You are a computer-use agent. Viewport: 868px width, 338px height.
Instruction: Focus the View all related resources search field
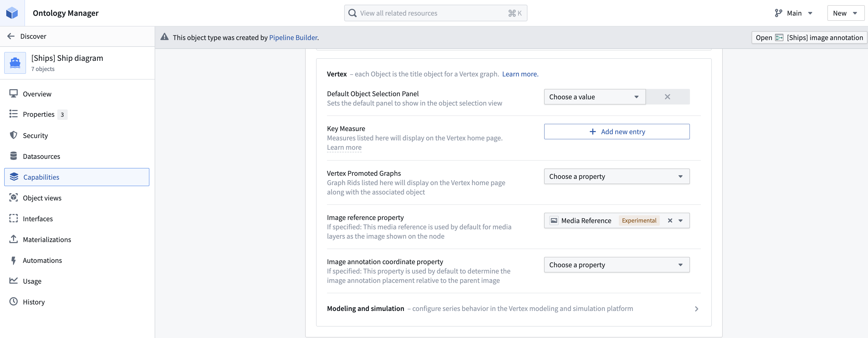[435, 13]
